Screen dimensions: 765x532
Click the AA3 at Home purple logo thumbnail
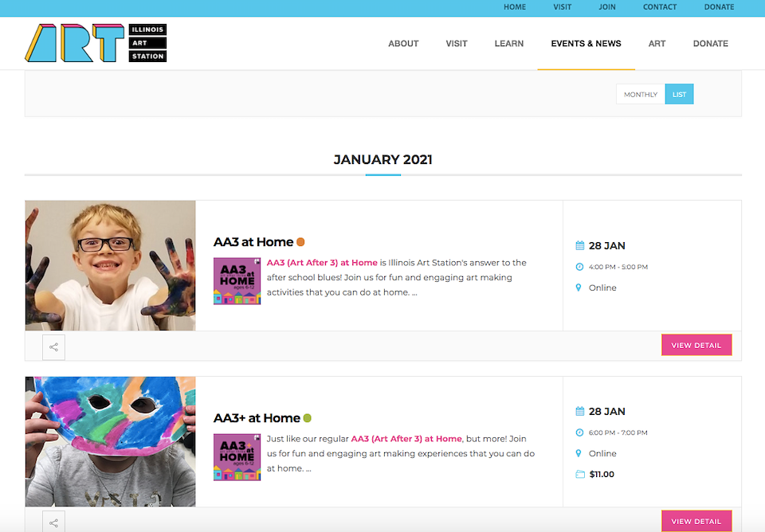[x=237, y=281]
